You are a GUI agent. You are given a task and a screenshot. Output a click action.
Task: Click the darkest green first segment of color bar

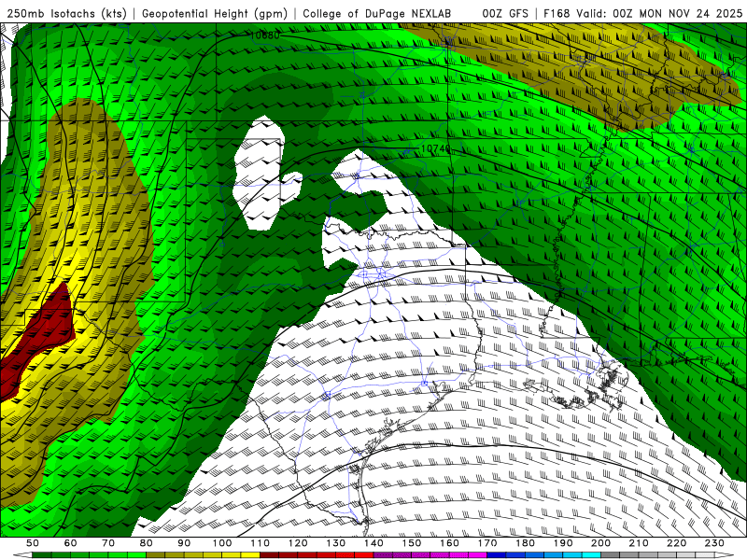[42, 555]
